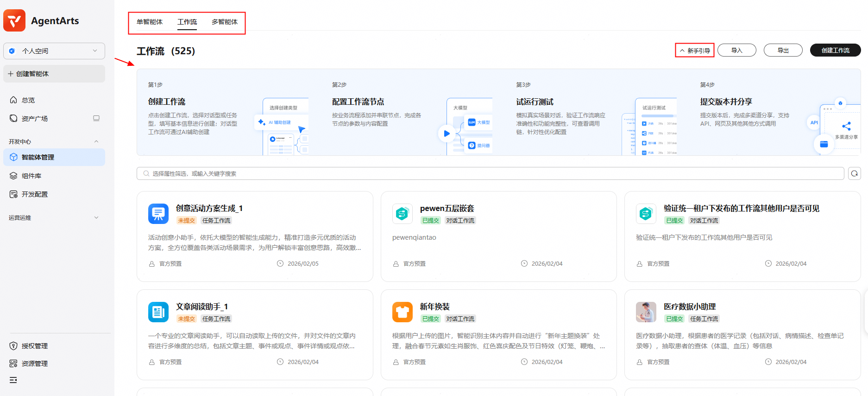This screenshot has width=868, height=396.
Task: Select 智能体管理 in the sidebar
Action: 54,157
